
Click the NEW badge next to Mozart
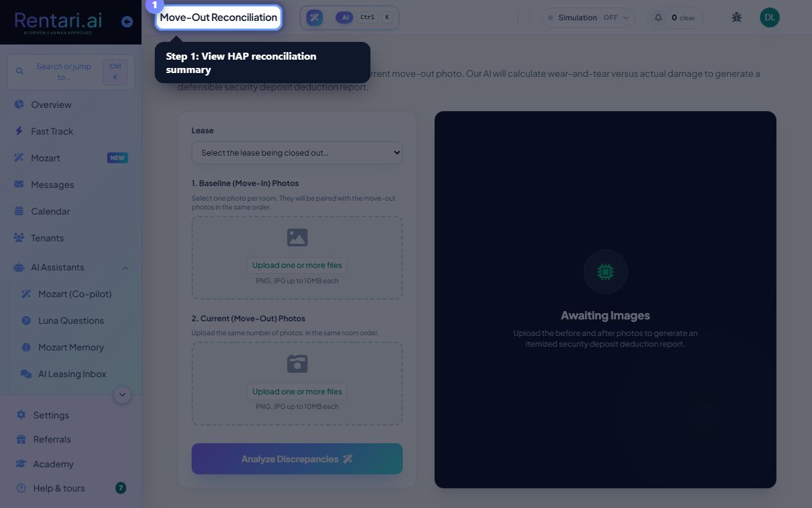click(117, 158)
